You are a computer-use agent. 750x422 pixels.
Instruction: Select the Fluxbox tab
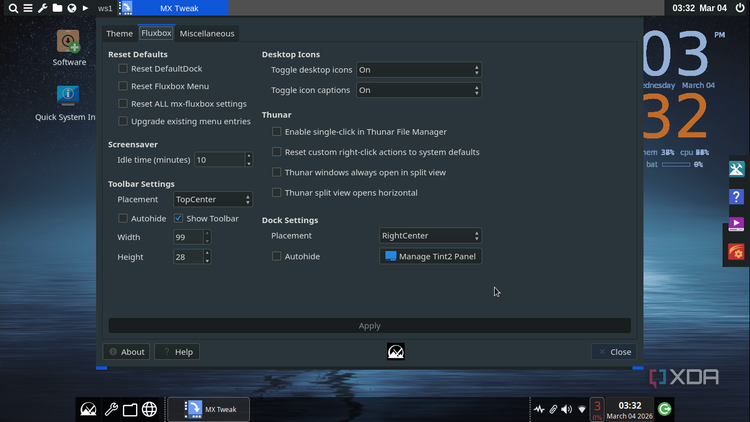point(156,33)
